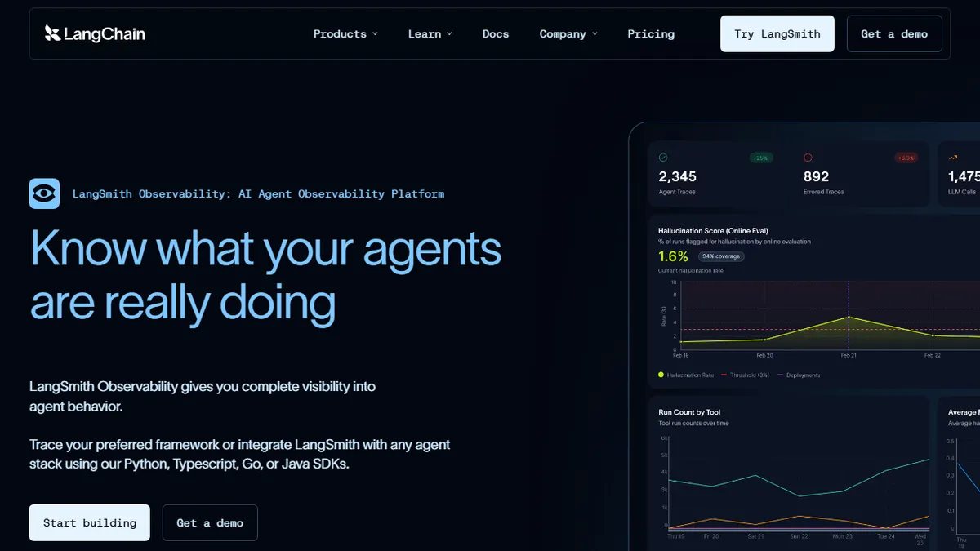This screenshot has width=980, height=551.
Task: Click the 'Errored Traces' label
Action: [824, 192]
